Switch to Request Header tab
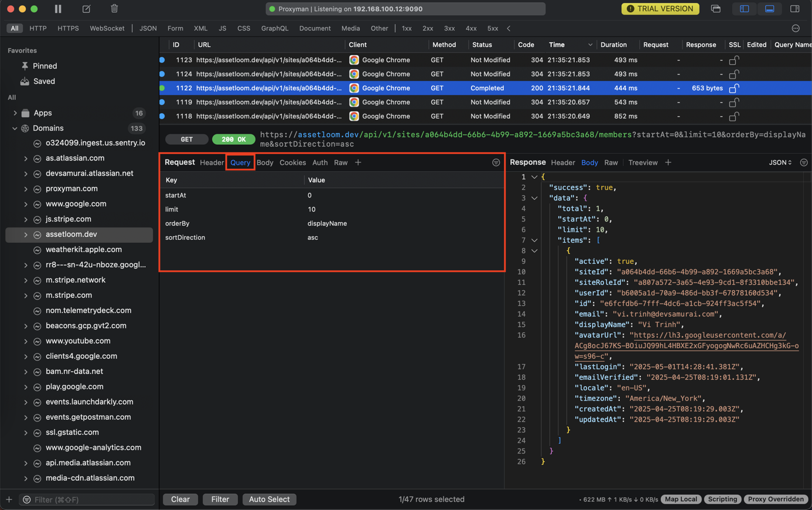Viewport: 812px width, 510px height. (211, 162)
